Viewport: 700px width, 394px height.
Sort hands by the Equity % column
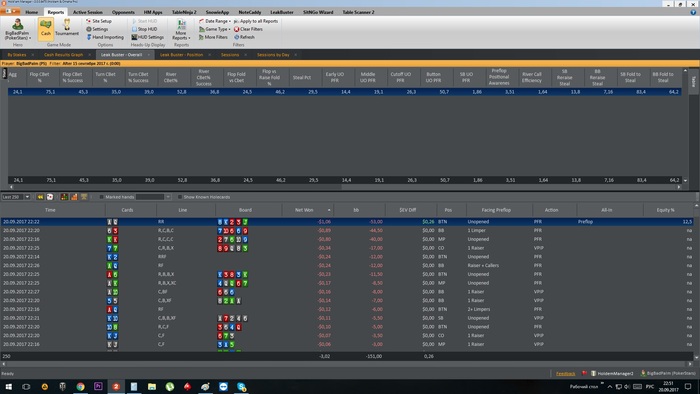(666, 210)
